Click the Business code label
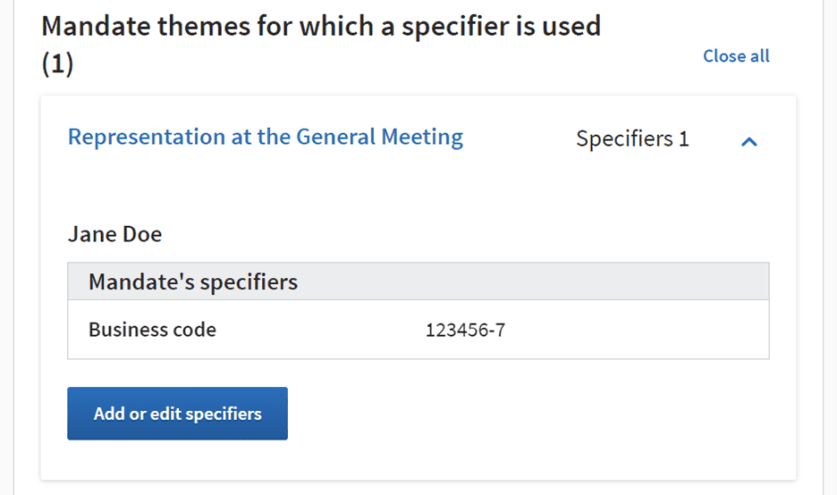The height and width of the screenshot is (495, 837). pos(152,329)
